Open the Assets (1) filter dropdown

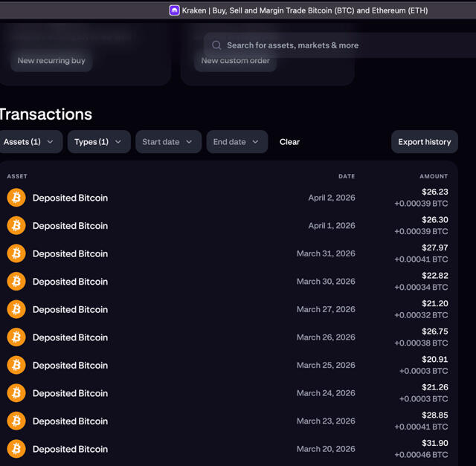(x=30, y=142)
